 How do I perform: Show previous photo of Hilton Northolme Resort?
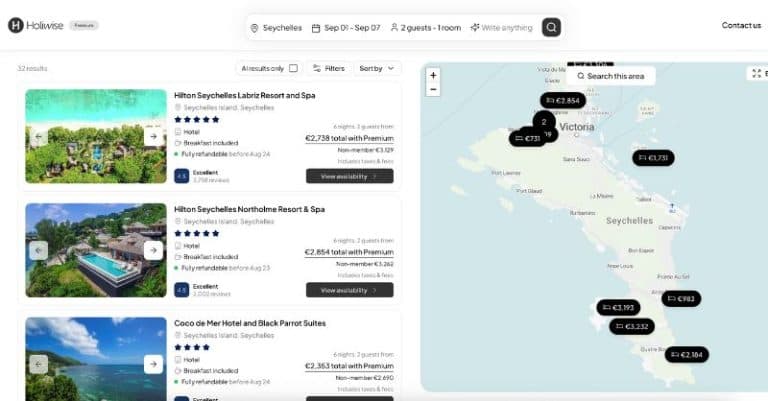tap(39, 251)
